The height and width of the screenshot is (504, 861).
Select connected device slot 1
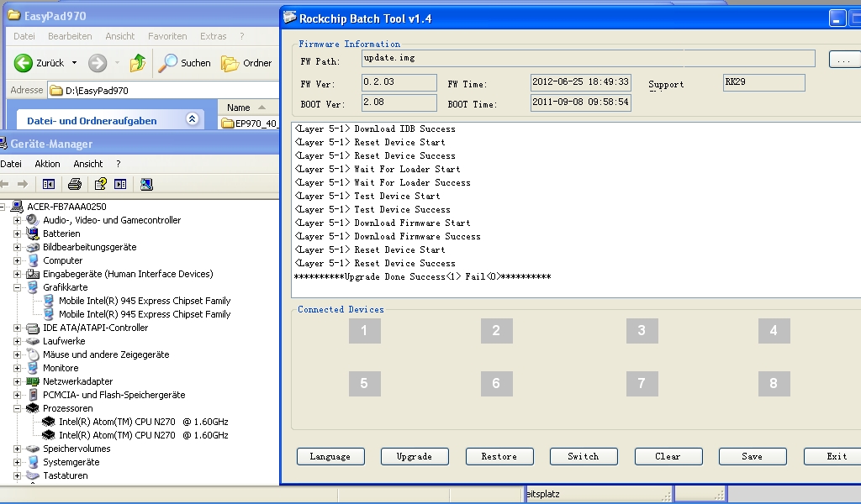pyautogui.click(x=364, y=331)
